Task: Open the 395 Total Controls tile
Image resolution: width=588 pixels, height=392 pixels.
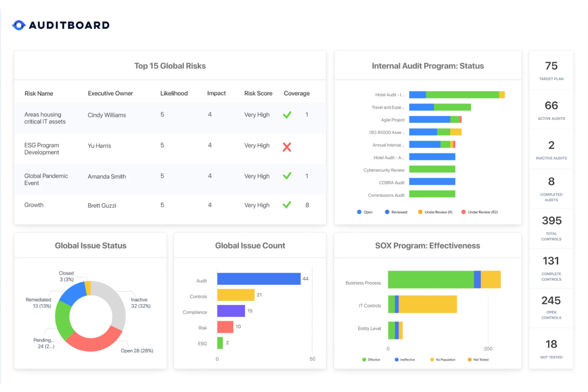Action: pos(551,229)
